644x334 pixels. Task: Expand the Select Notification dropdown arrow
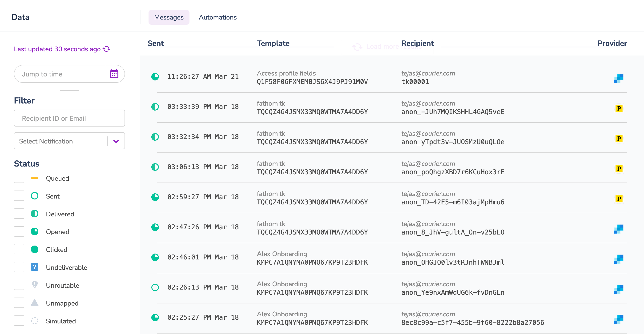[x=116, y=141]
